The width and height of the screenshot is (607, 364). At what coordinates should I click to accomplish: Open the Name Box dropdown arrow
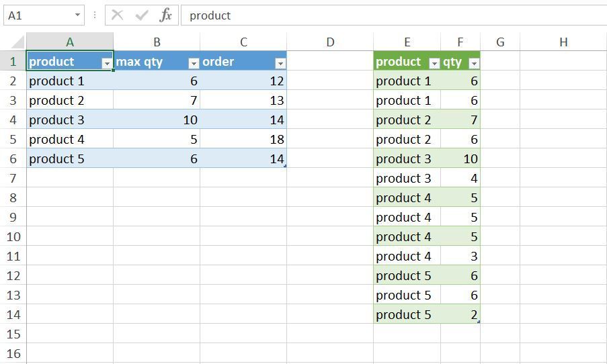(77, 15)
